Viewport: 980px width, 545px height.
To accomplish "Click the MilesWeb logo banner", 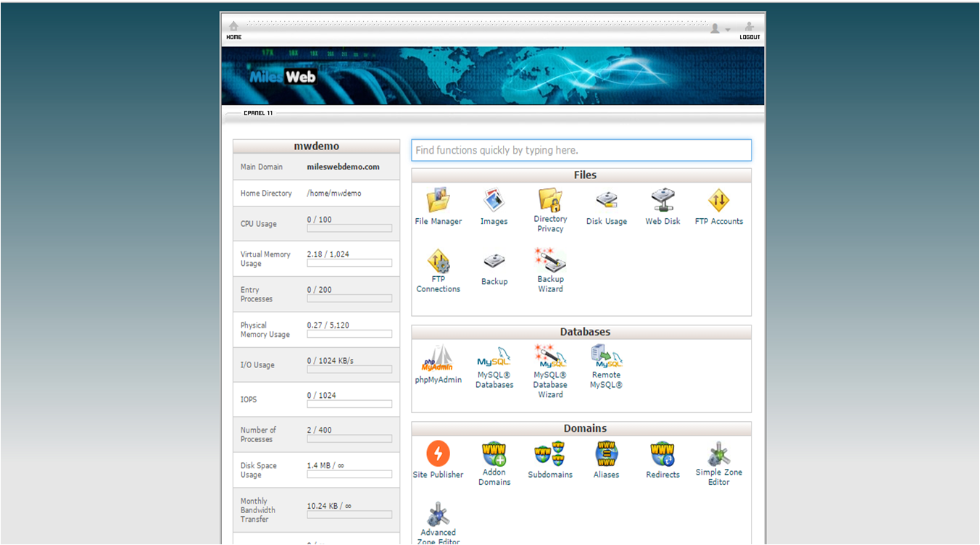I will point(493,76).
